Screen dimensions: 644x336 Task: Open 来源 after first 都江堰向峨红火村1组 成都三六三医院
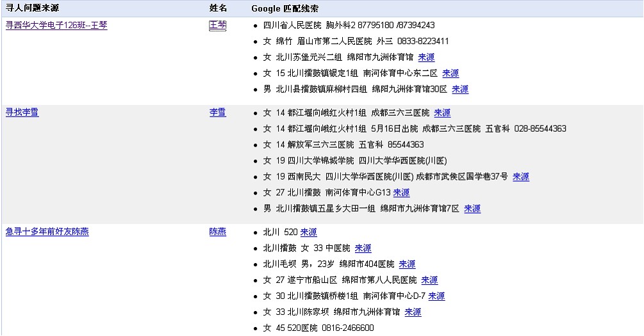[x=442, y=113]
